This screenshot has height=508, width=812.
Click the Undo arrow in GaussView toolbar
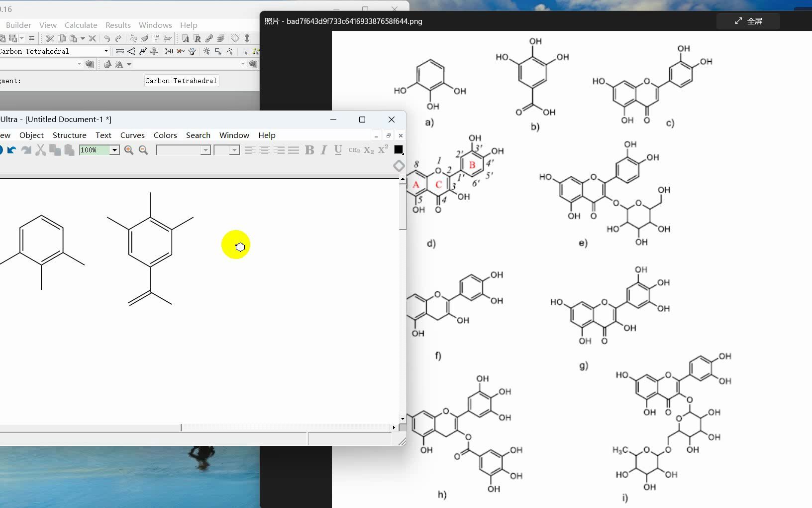107,38
